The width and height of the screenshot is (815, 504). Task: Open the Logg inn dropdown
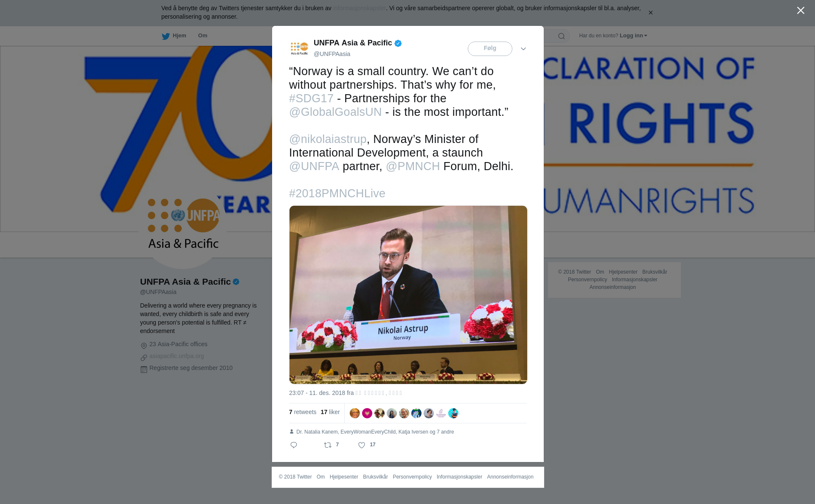tap(633, 36)
